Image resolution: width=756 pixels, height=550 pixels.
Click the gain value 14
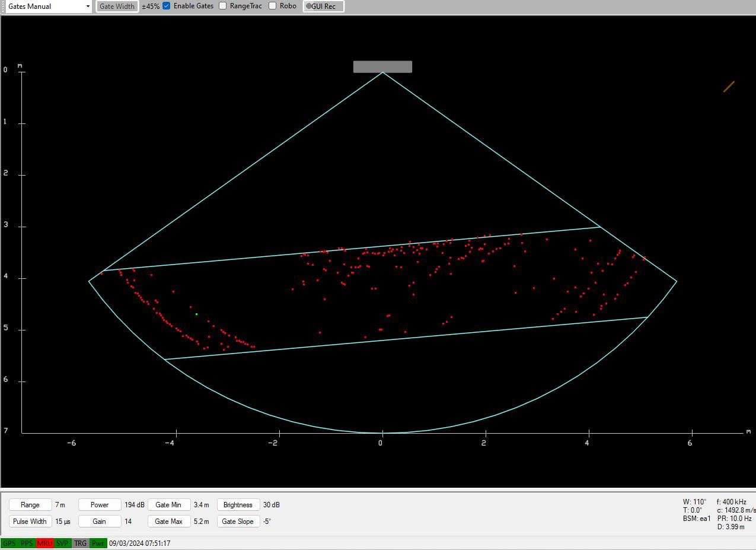128,522
